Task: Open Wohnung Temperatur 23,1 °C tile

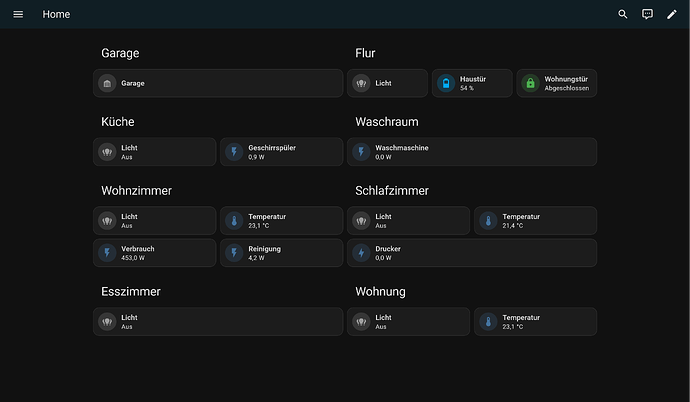Action: click(x=535, y=322)
